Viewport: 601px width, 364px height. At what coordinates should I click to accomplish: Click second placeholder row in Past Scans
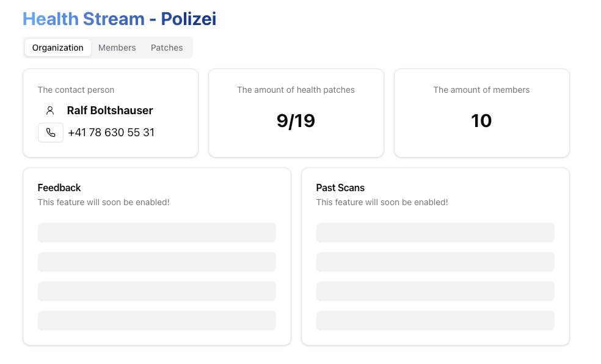(435, 262)
